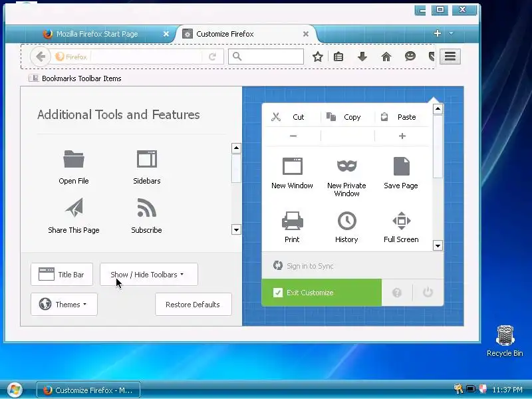
Task: Click the help question mark icon
Action: pos(396,293)
